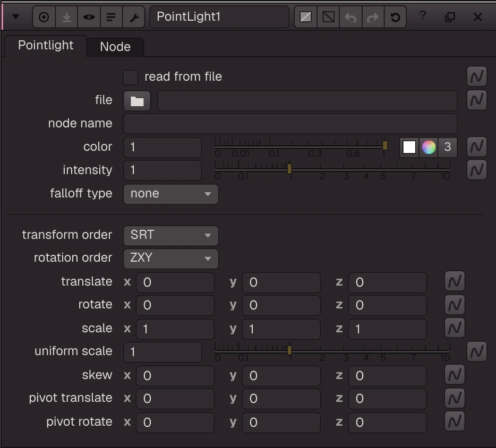
Task: Switch to the Pointlight tab
Action: click(46, 46)
